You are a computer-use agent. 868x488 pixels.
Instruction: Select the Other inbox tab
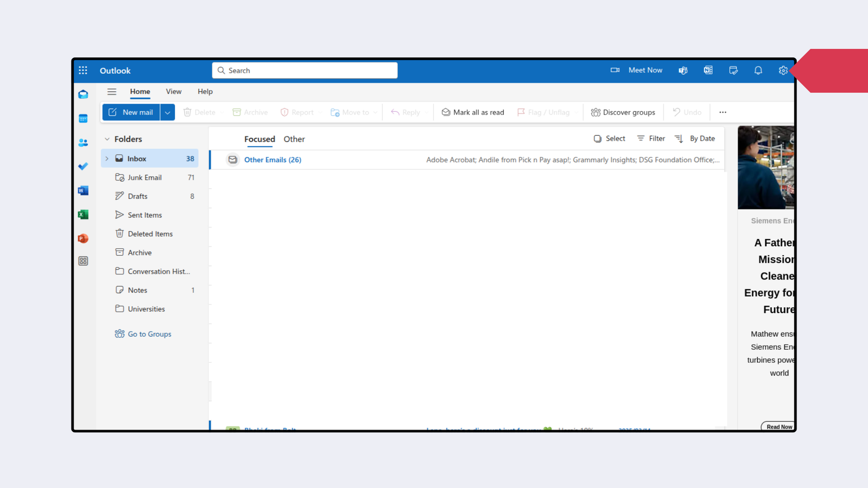tap(294, 139)
